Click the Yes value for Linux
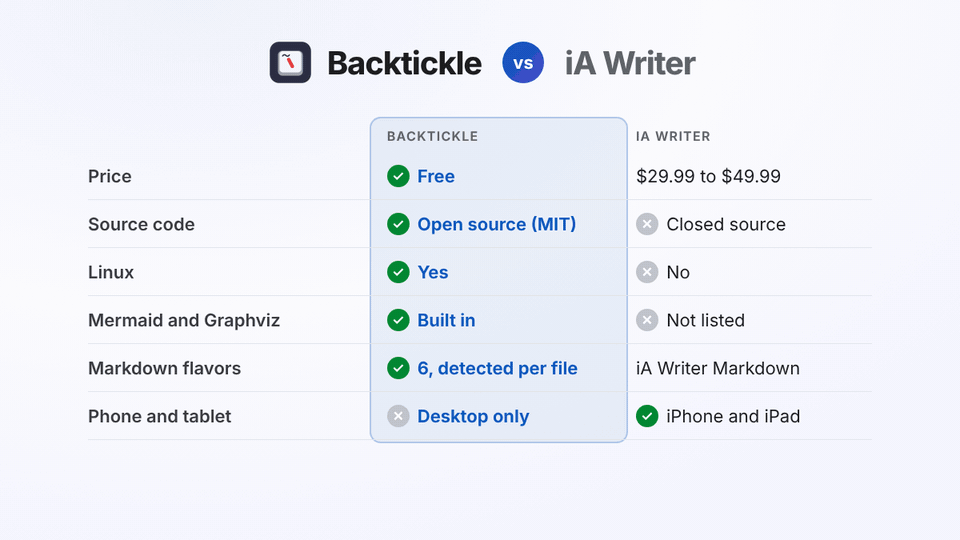The image size is (960, 540). click(x=433, y=272)
